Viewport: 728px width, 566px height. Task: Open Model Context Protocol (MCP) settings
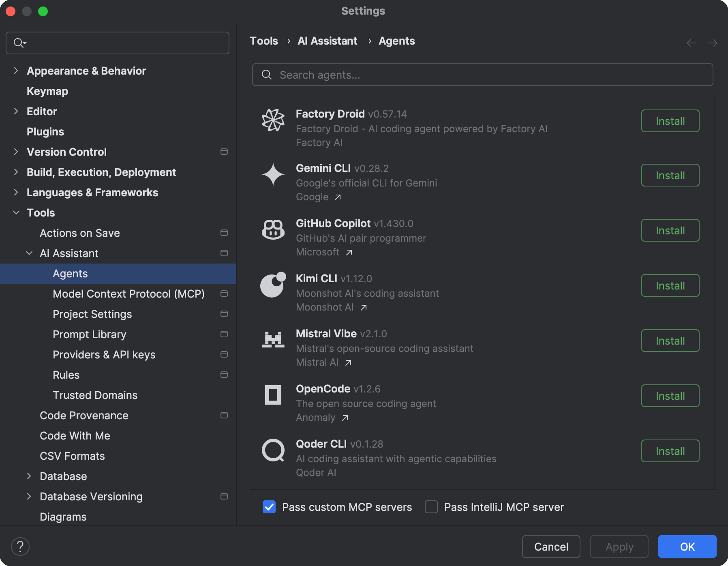pyautogui.click(x=128, y=294)
